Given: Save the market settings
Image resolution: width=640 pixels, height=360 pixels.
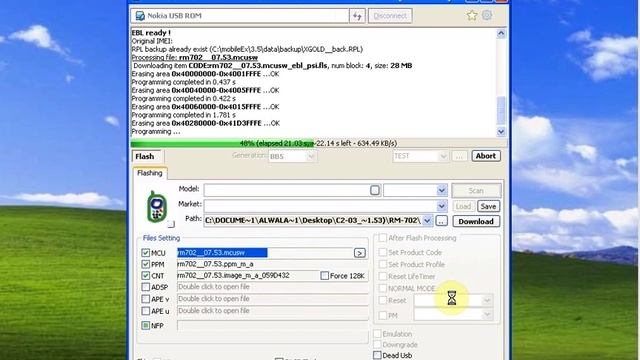Looking at the screenshot, I should click(x=488, y=207).
